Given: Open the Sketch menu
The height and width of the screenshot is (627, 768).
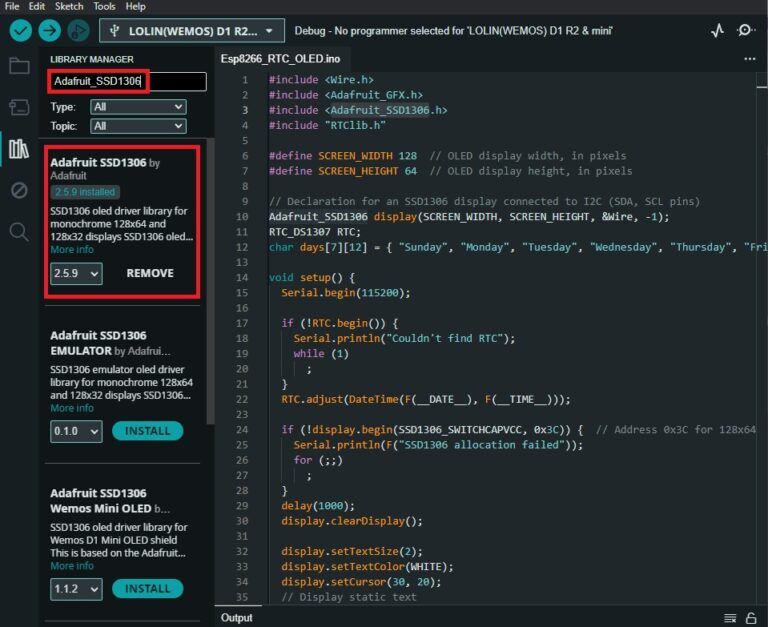Looking at the screenshot, I should click(x=69, y=6).
